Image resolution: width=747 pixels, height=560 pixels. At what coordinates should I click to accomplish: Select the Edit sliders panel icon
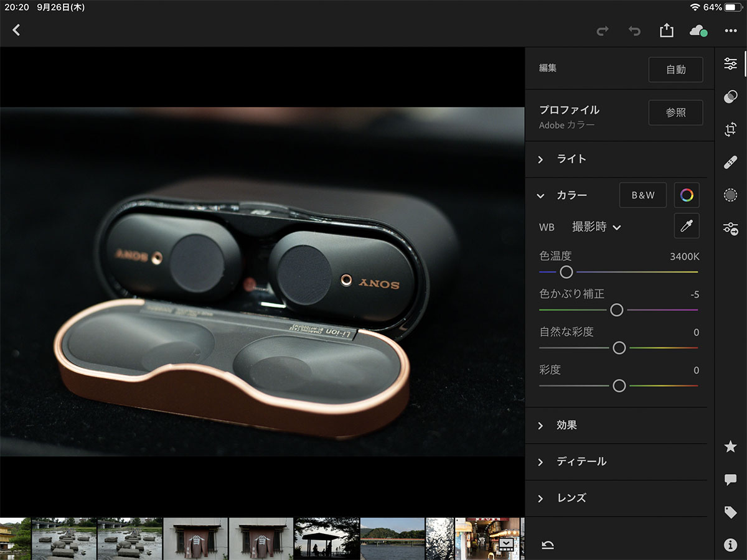point(731,63)
